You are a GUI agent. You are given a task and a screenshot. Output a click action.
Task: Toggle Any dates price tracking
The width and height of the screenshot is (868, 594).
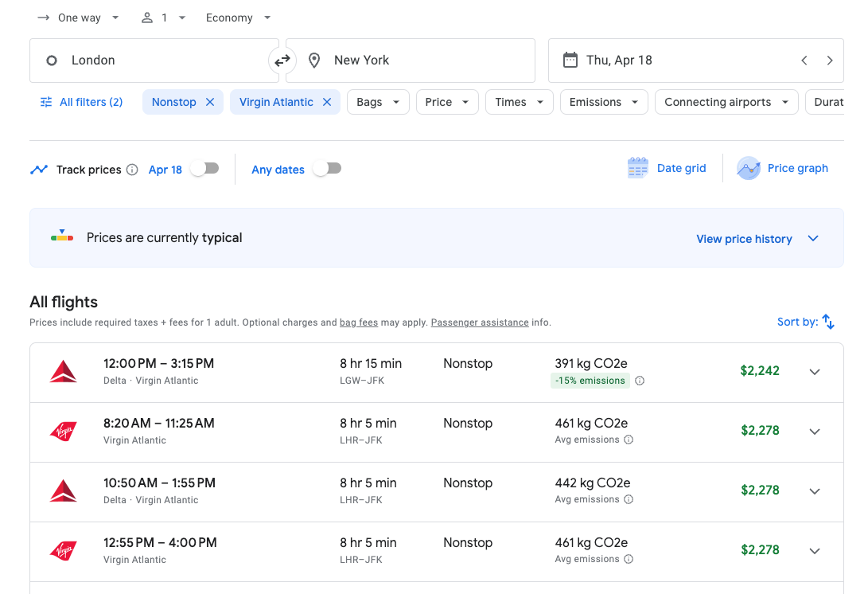pyautogui.click(x=327, y=169)
